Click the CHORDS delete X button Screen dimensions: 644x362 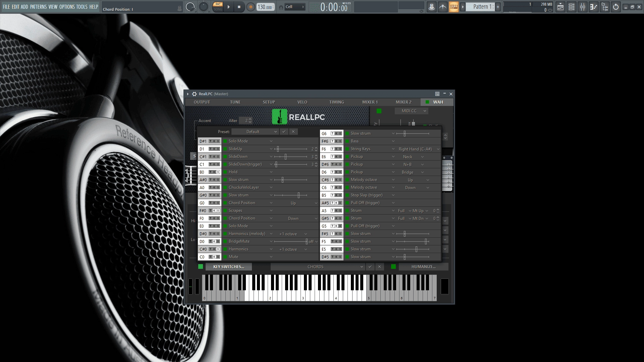pos(379,267)
